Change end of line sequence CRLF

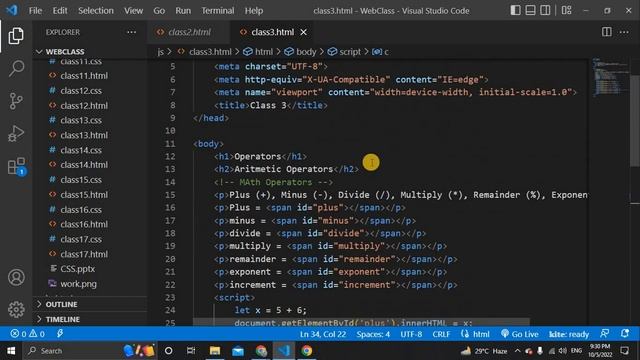441,334
